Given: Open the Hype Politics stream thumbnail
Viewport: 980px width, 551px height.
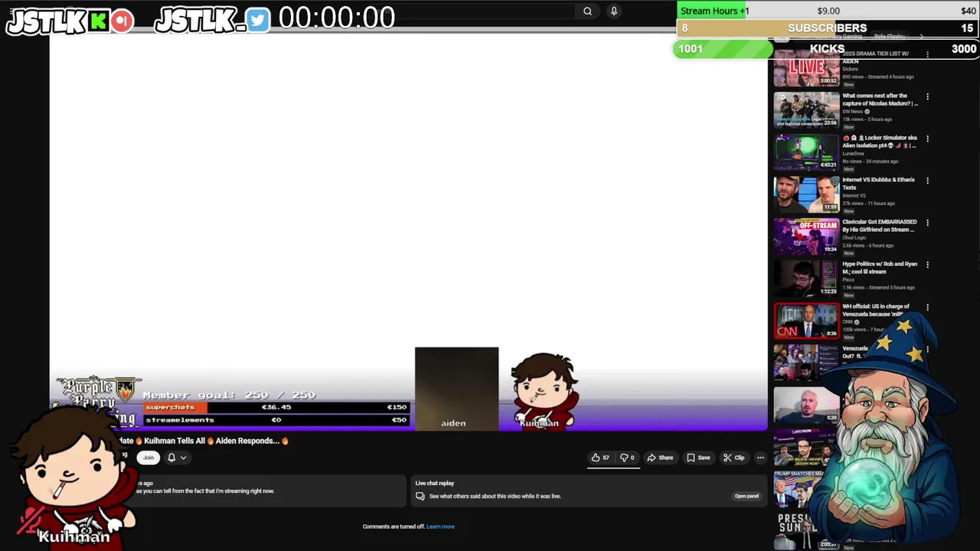Looking at the screenshot, I should 806,278.
